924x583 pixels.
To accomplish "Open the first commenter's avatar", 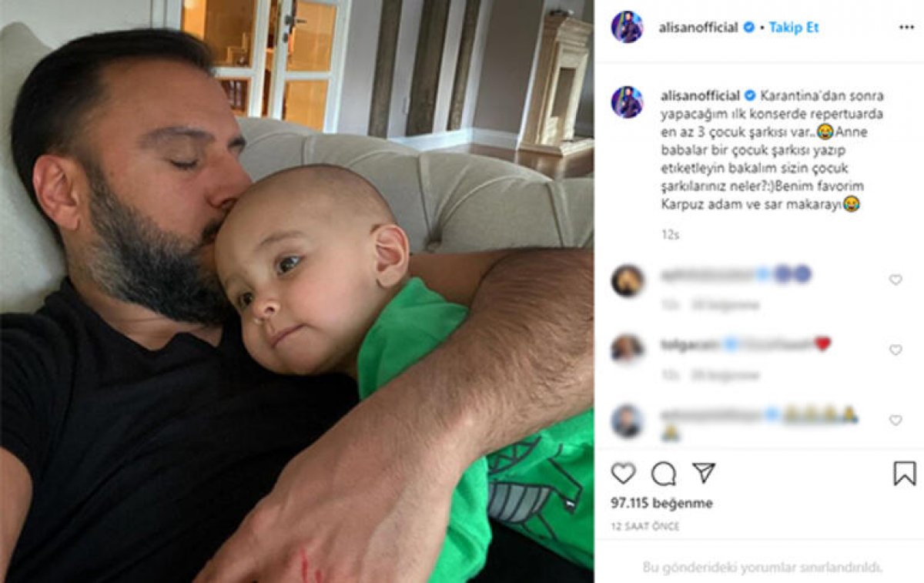I will [x=628, y=280].
